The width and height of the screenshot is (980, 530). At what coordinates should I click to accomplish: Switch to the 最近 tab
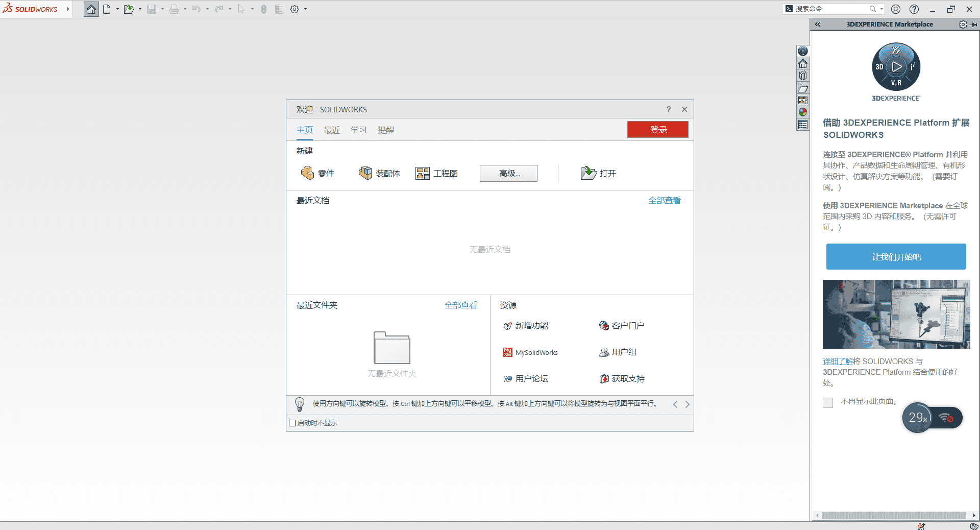331,130
